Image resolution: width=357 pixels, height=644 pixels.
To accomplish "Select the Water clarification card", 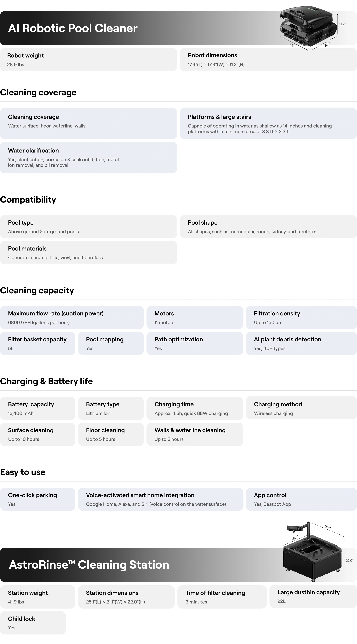I will coord(88,158).
